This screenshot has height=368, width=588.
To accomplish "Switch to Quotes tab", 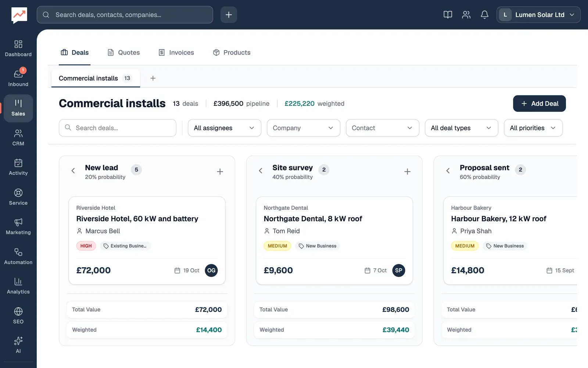I will 123,53.
